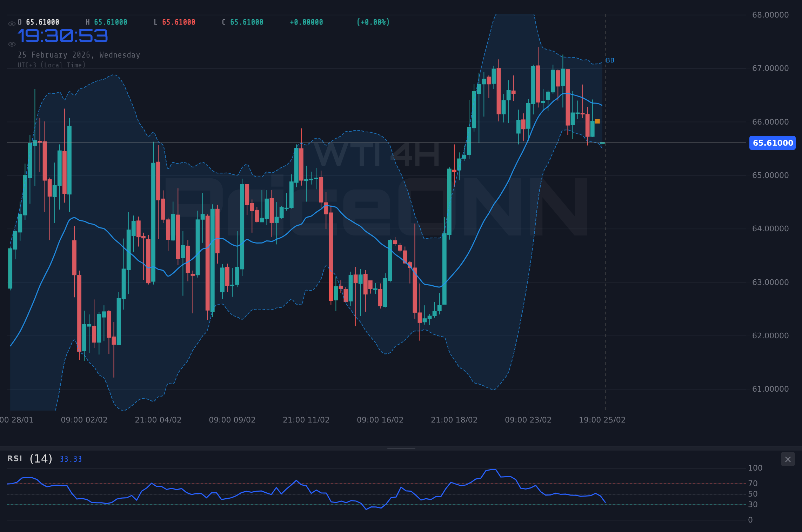Click the 09:00 23/02 axis timestamp
The image size is (802, 532).
[x=528, y=419]
